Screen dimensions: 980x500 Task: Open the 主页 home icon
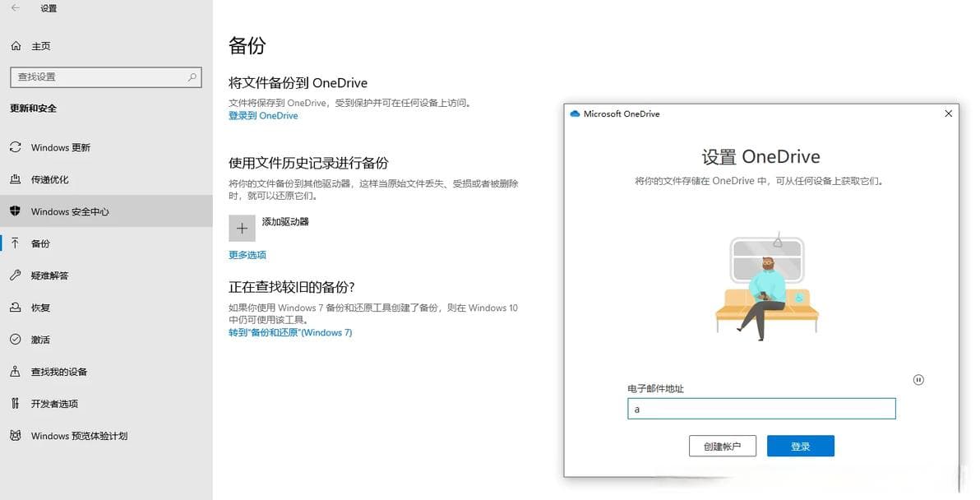tap(16, 46)
